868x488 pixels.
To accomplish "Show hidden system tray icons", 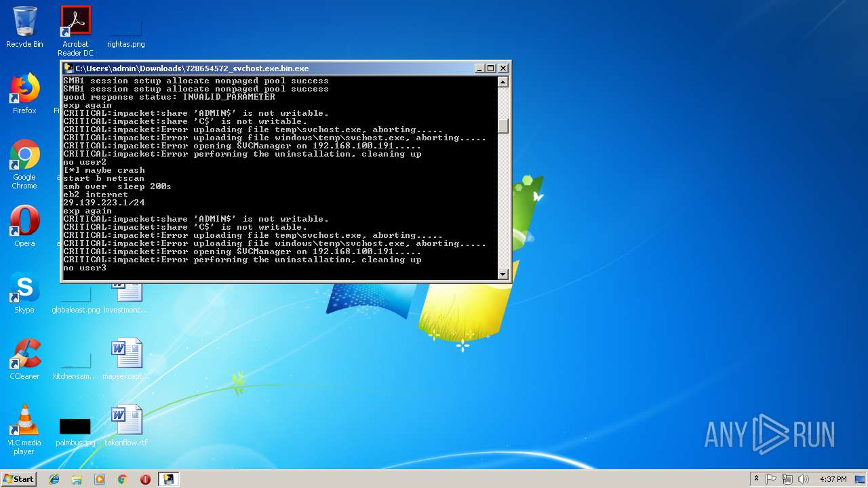I will coord(756,479).
